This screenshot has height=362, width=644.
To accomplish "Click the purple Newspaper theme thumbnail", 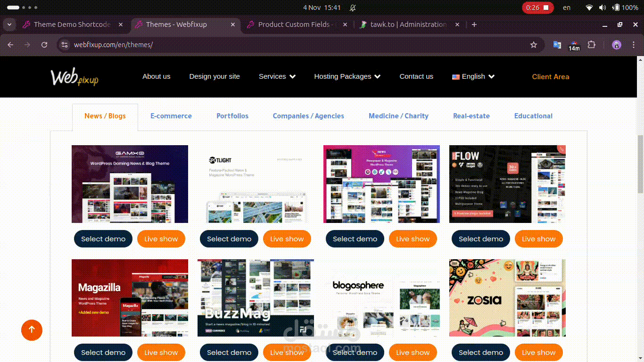I will coord(381,184).
